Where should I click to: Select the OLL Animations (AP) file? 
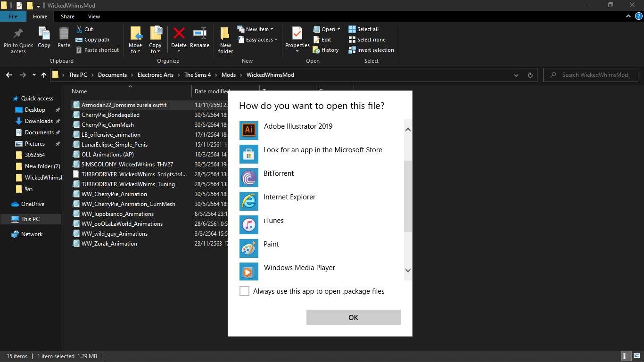point(107,155)
